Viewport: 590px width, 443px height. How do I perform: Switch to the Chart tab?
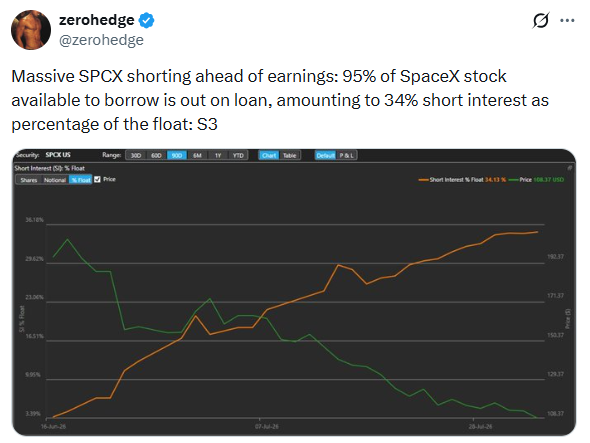[x=269, y=155]
